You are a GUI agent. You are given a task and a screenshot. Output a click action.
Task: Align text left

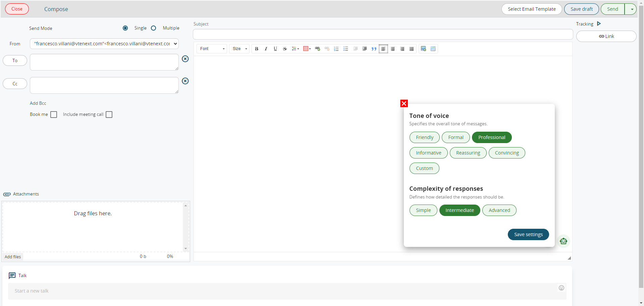tap(383, 49)
